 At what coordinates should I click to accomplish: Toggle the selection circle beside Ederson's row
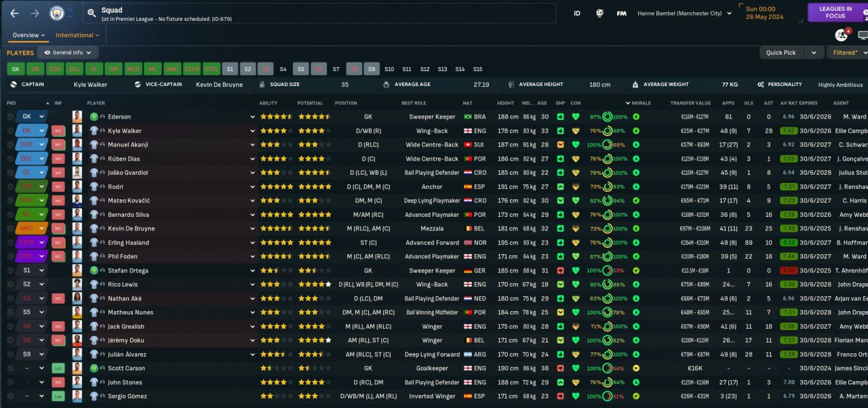tap(10, 117)
